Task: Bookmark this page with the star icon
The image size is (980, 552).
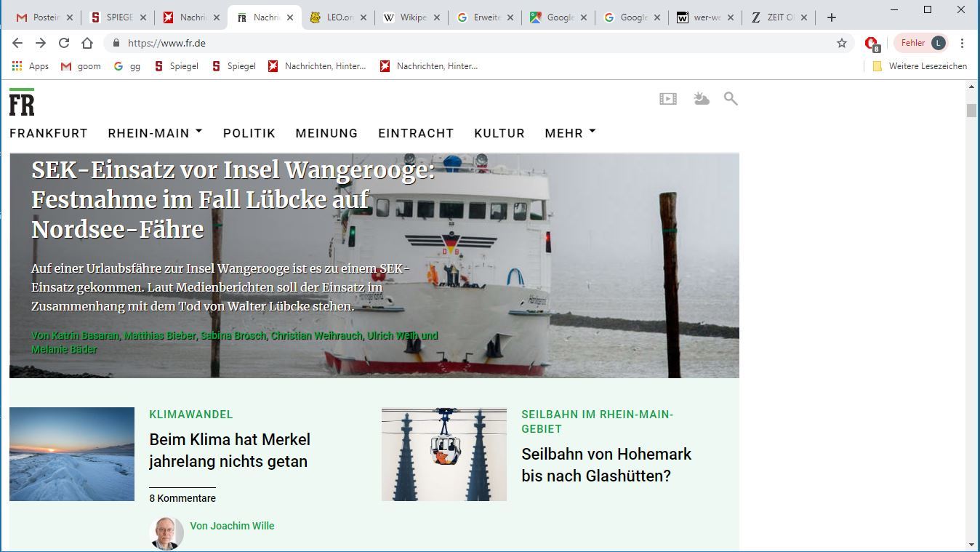Action: click(842, 43)
